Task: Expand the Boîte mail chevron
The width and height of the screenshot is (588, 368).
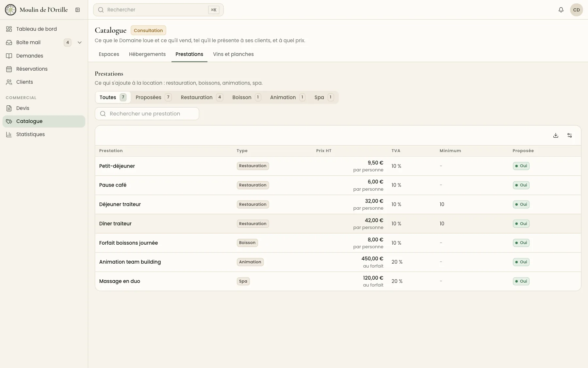Action: [79, 43]
